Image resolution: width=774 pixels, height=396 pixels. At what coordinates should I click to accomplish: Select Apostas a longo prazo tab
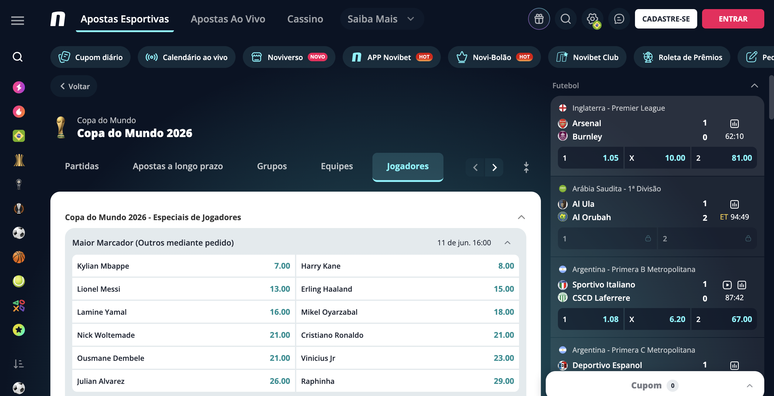[x=178, y=166]
